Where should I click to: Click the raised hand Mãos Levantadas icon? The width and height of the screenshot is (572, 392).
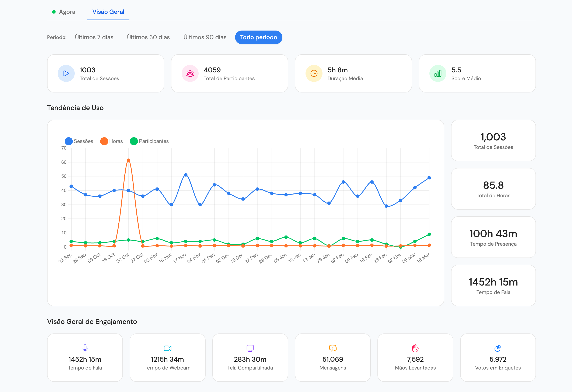tap(415, 348)
